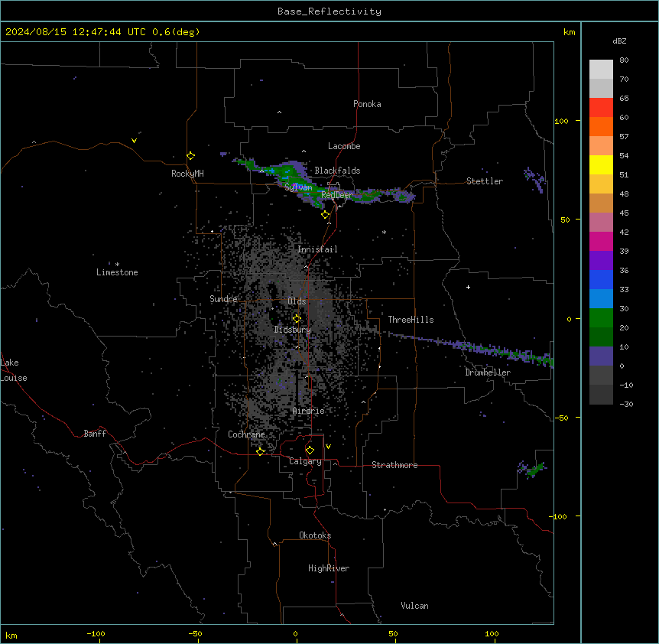Screen dimensions: 659x644
Task: Click the Sylvan label
Action: (x=298, y=187)
